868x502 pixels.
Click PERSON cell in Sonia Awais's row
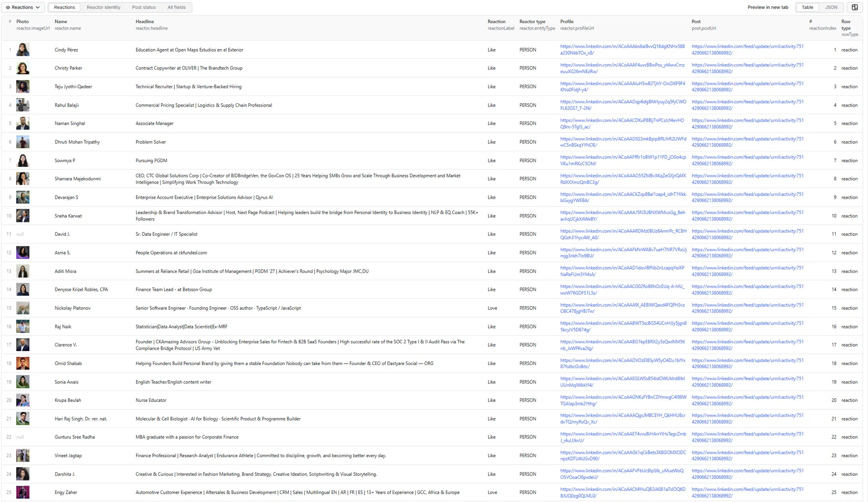click(528, 382)
